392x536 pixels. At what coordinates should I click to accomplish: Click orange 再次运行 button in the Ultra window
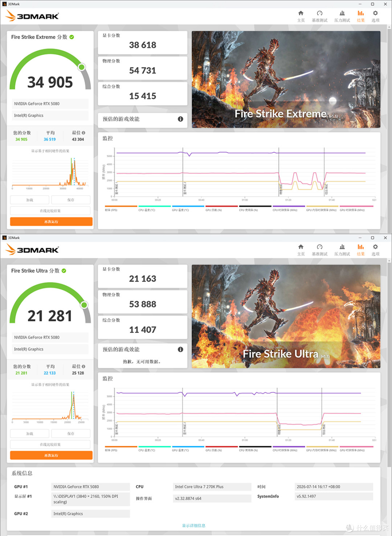51,455
